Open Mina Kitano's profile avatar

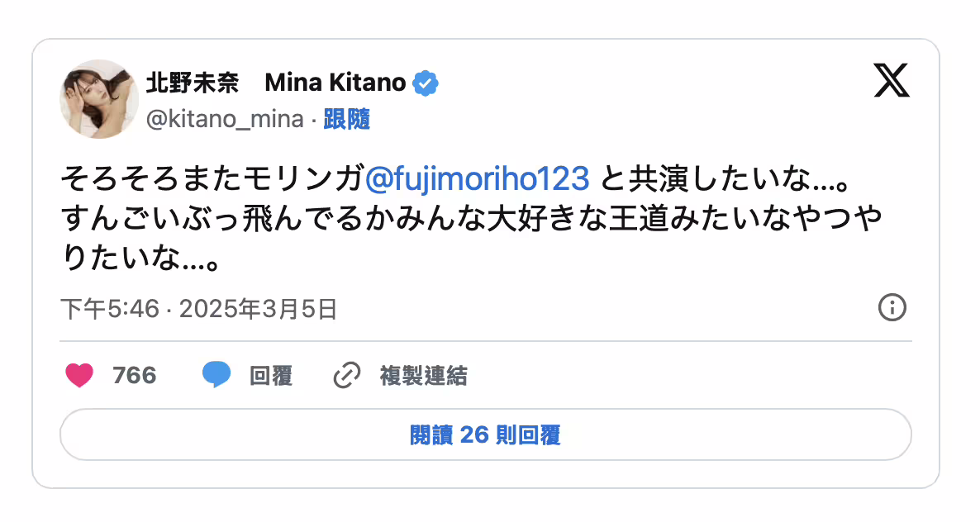98,99
